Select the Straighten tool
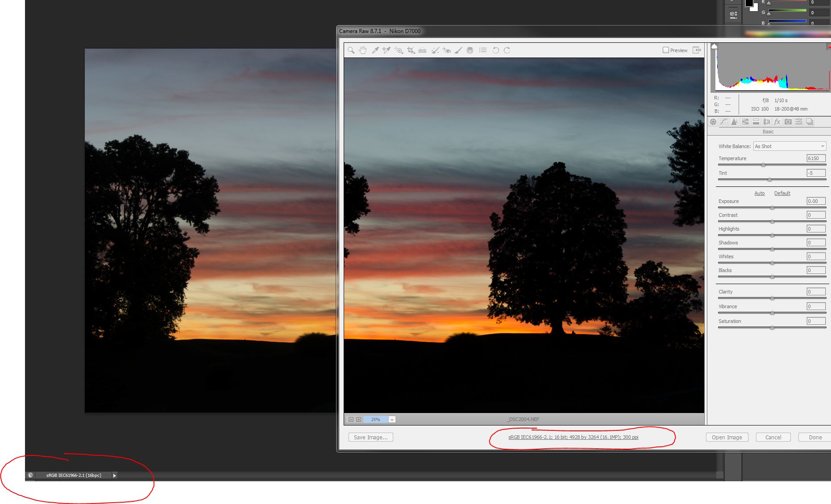Image resolution: width=831 pixels, height=504 pixels. coord(422,50)
